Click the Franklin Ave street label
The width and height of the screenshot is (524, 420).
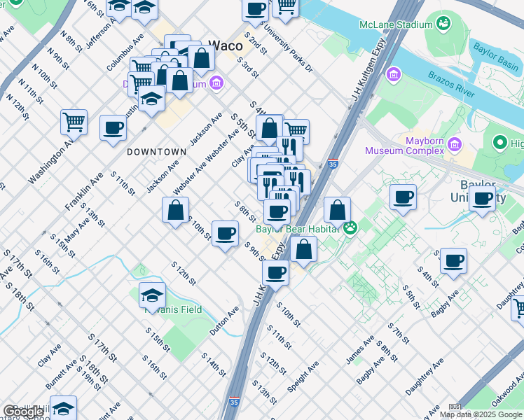pyautogui.click(x=84, y=192)
